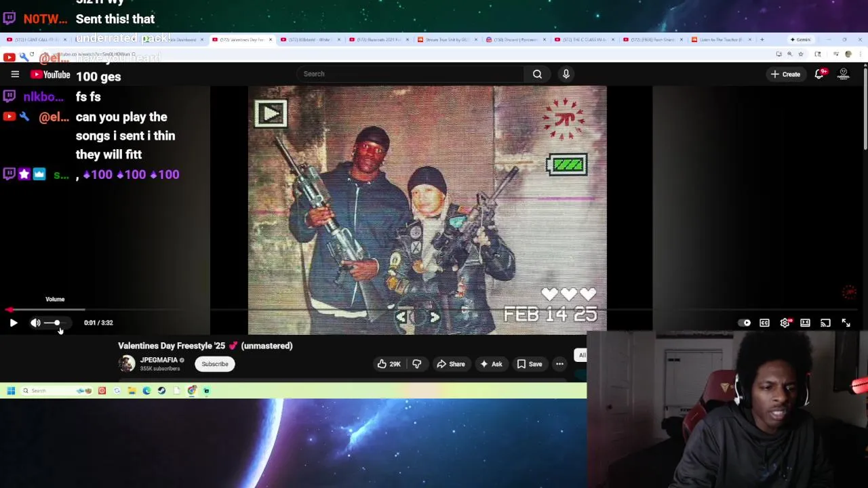868x488 pixels.
Task: Bookmark the page with the star icon
Action: click(x=800, y=54)
